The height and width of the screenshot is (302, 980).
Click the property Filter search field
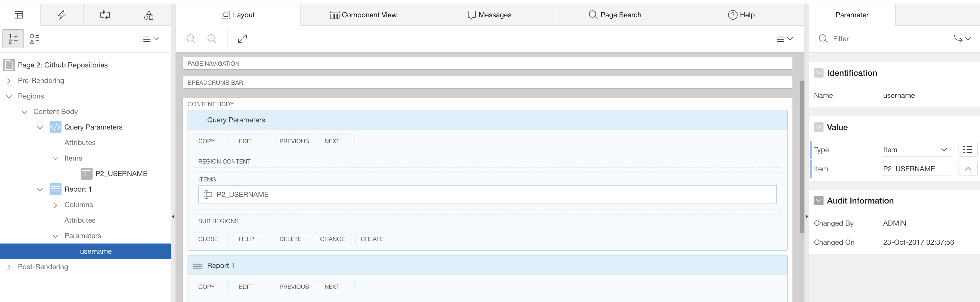tap(887, 39)
